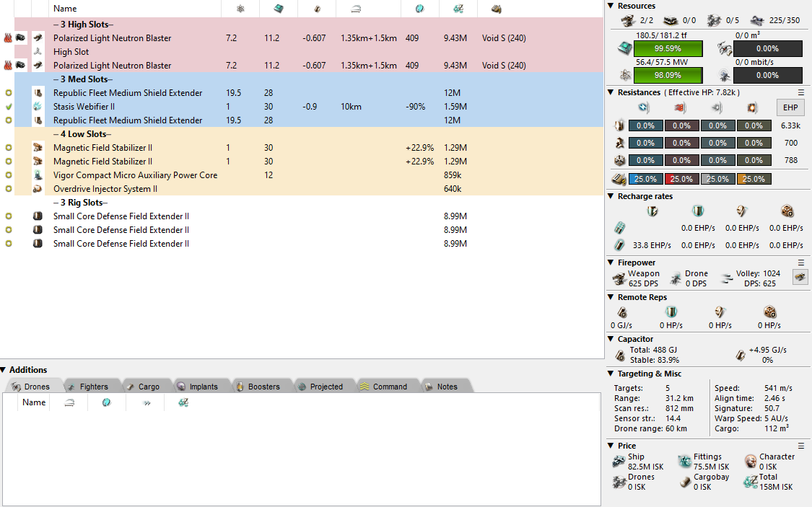Open the Price panel hamburger menu
Screen dimensions: 812x507
[x=800, y=446]
